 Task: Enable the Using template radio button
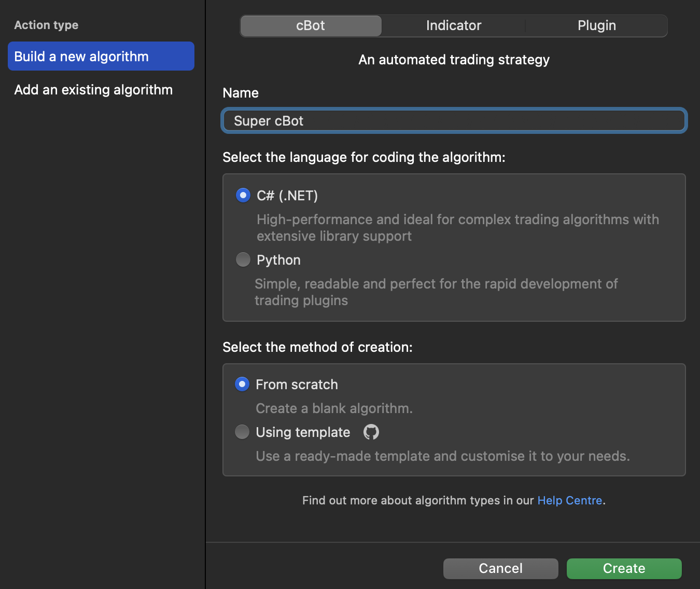tap(242, 432)
